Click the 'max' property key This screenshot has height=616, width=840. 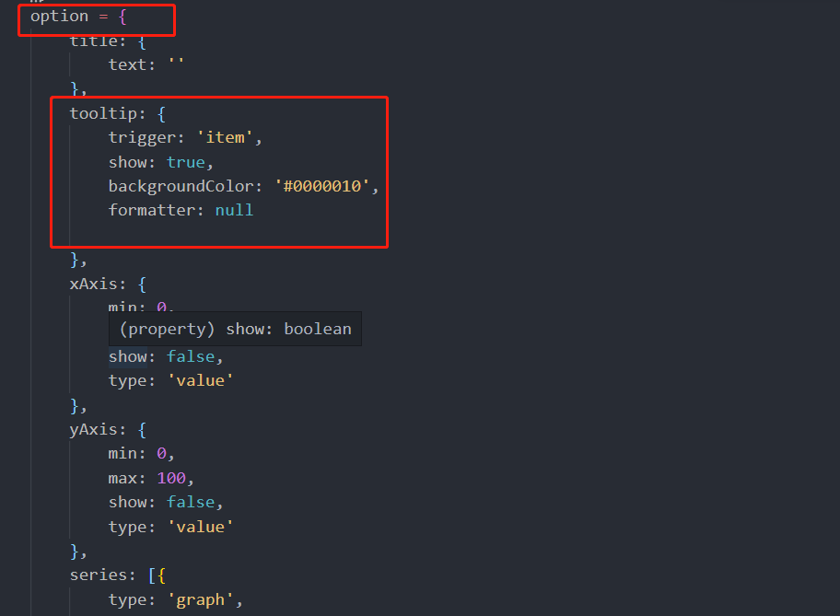pyautogui.click(x=122, y=478)
